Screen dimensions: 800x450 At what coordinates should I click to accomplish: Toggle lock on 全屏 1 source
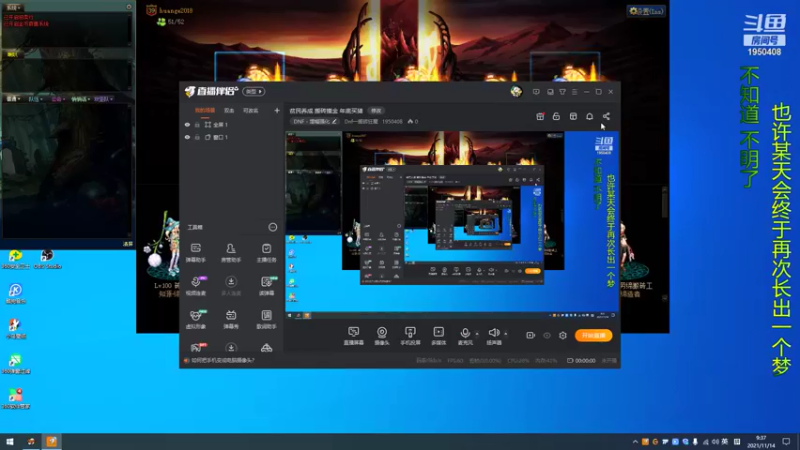tap(197, 124)
